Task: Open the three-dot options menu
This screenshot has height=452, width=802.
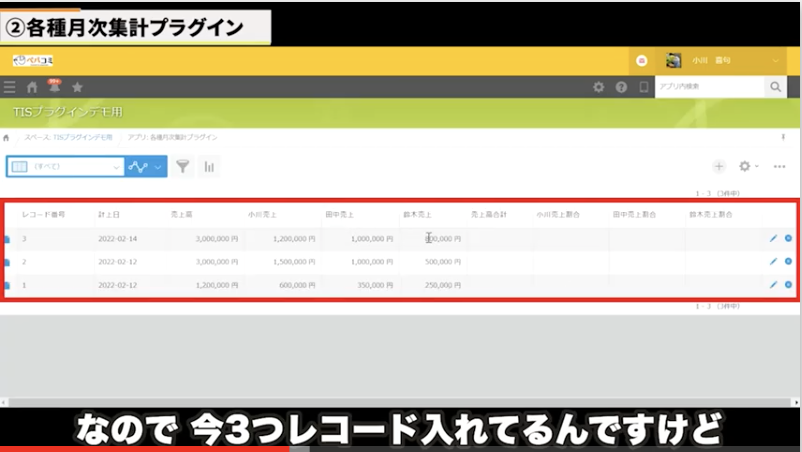Action: 779,166
